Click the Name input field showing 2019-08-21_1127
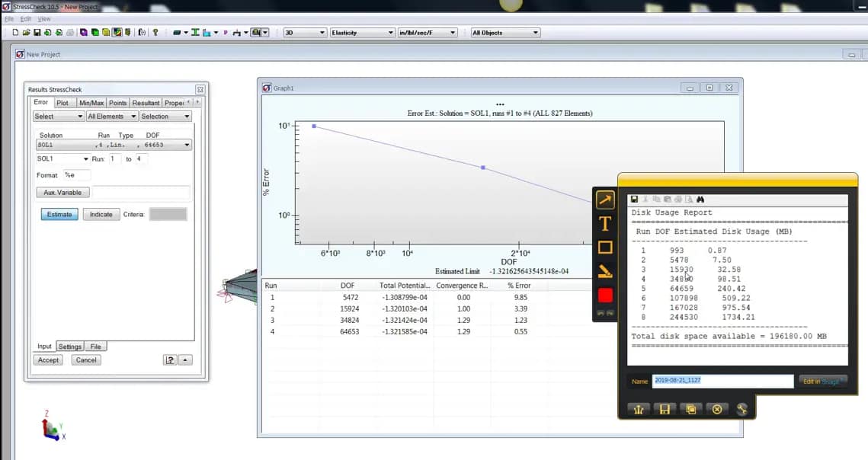The width and height of the screenshot is (868, 460). tap(720, 381)
